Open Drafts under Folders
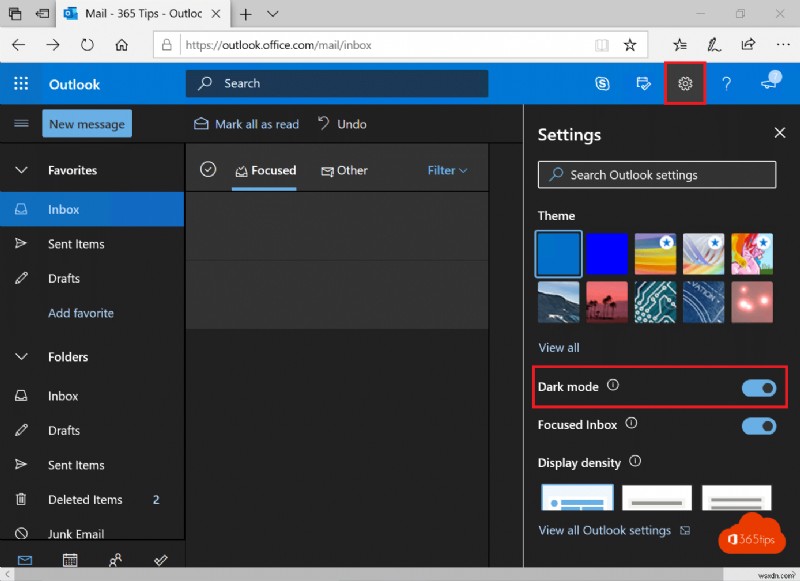Screen dimensions: 800x581 pos(92,431)
